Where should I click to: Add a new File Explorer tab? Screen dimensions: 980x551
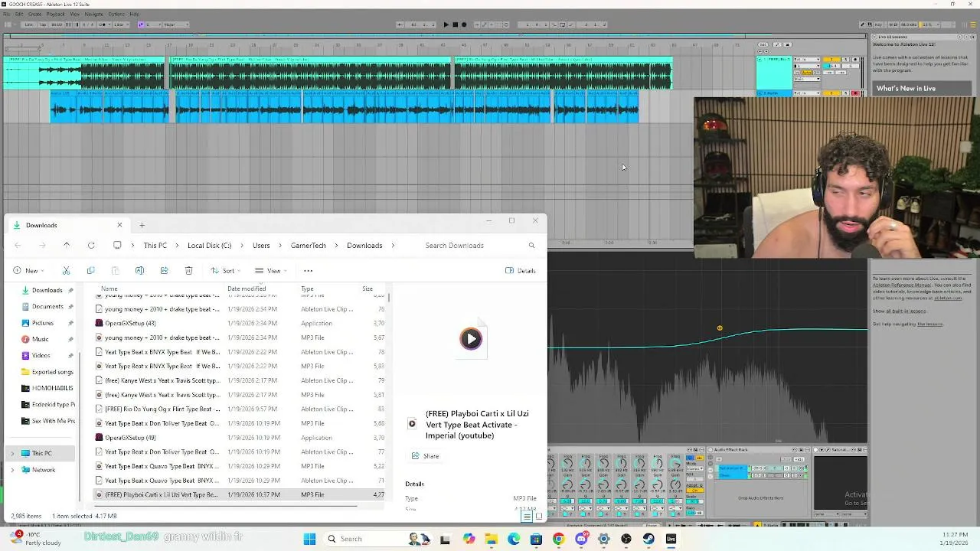coord(142,225)
